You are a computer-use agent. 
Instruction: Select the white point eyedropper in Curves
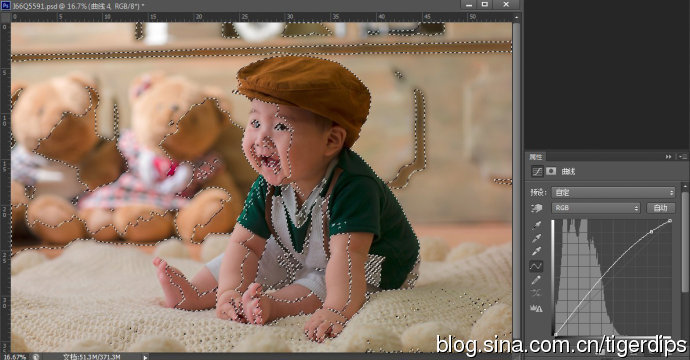coord(536,251)
